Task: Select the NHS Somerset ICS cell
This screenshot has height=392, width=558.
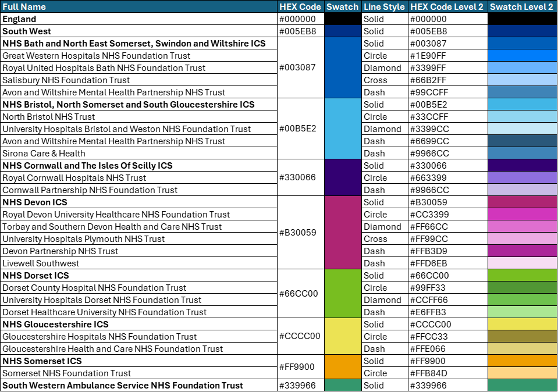Action: point(139,361)
